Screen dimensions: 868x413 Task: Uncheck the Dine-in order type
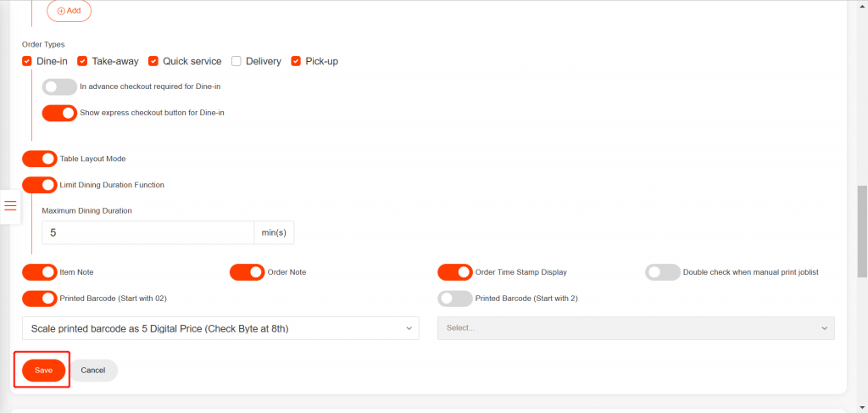coord(27,61)
